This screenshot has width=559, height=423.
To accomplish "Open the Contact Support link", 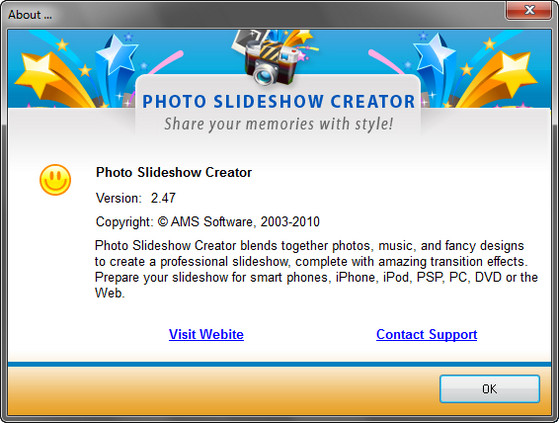I will pos(426,334).
